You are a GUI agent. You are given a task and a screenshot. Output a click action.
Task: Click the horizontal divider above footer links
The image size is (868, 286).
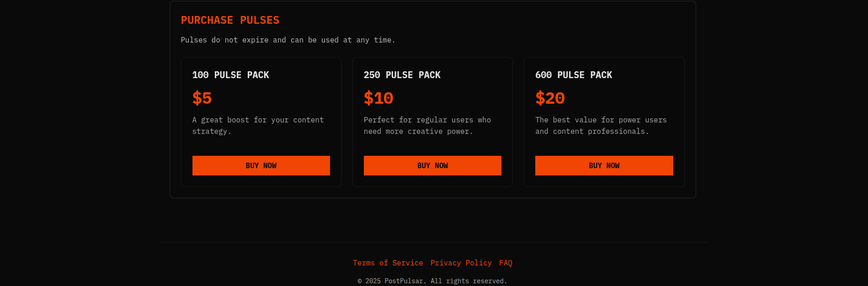pyautogui.click(x=432, y=242)
